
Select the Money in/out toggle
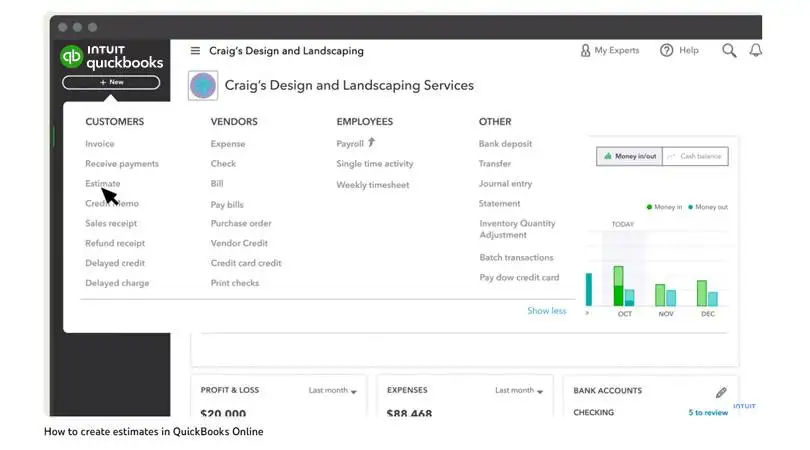[x=630, y=156]
